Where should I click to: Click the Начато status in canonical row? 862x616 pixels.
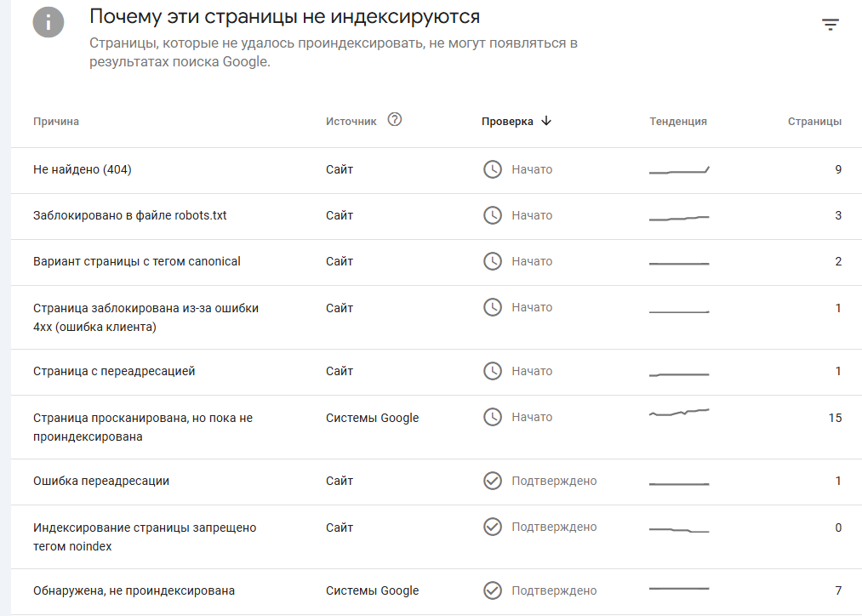pos(532,261)
